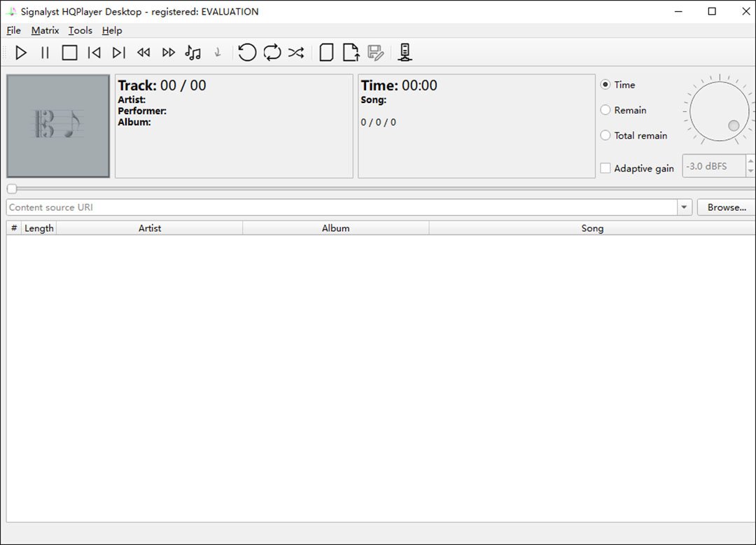Enable the Adaptive gain checkbox
Image resolution: width=756 pixels, height=545 pixels.
click(x=605, y=168)
